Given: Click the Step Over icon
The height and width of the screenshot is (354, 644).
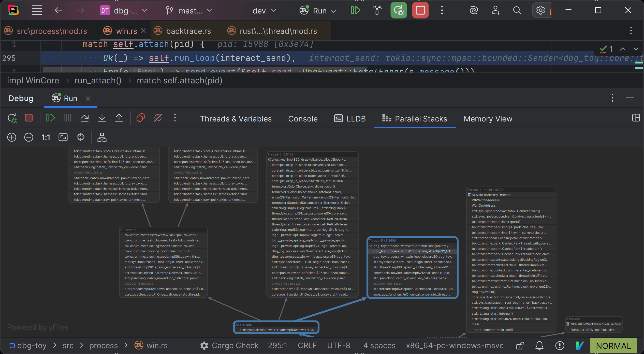Looking at the screenshot, I should tap(85, 118).
